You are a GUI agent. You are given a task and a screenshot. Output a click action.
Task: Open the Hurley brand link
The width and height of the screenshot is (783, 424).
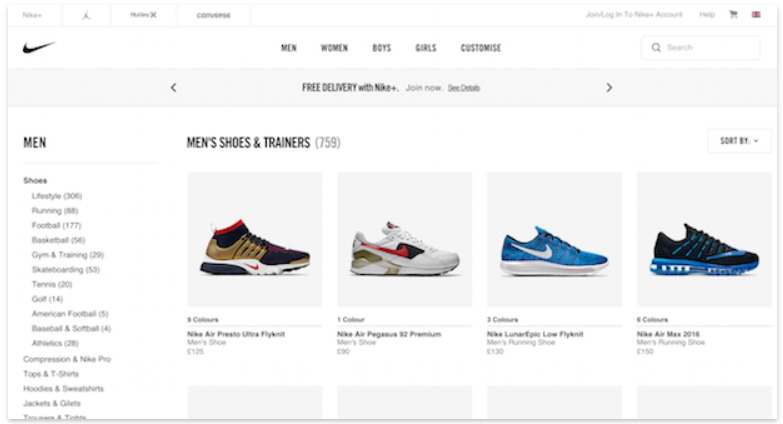pyautogui.click(x=143, y=15)
